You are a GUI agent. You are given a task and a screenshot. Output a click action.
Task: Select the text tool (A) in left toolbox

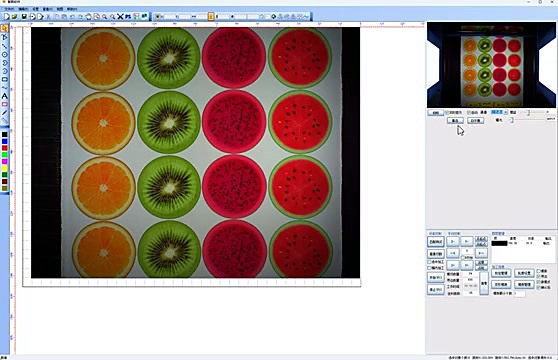pos(5,96)
